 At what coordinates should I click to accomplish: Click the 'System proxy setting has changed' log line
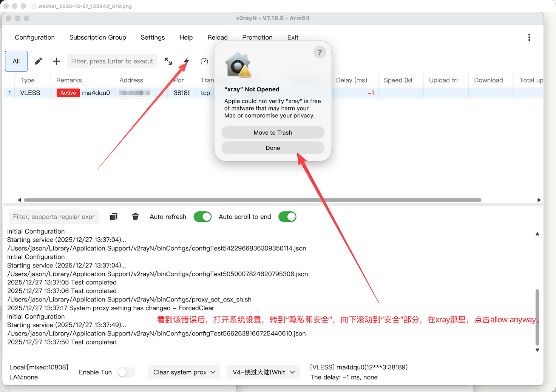click(111, 308)
